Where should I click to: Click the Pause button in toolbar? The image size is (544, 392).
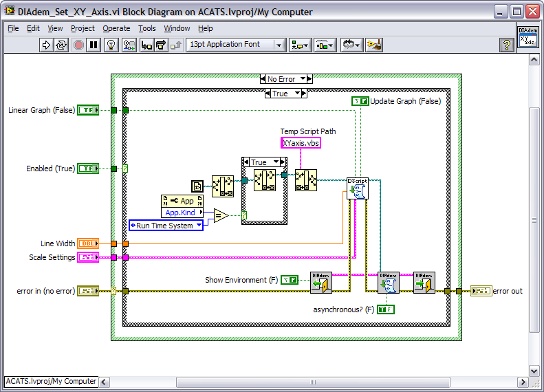(x=94, y=45)
